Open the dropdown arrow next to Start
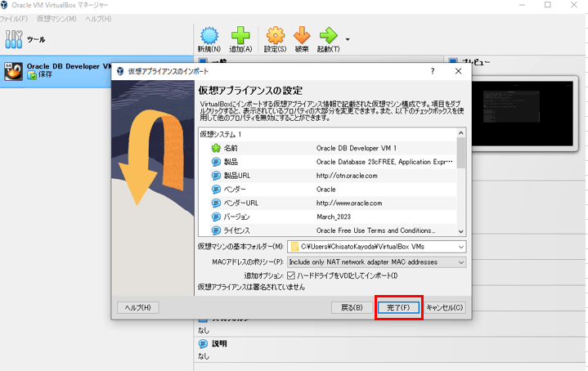588x371 pixels. pos(348,39)
